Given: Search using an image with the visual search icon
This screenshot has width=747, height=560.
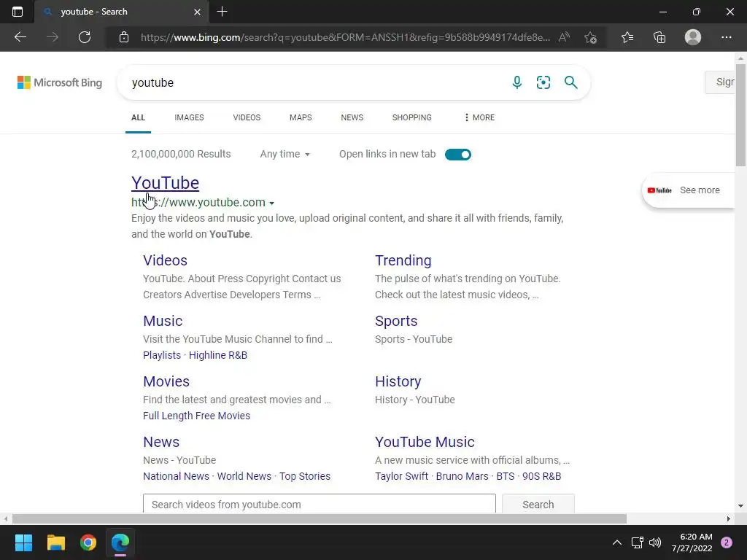Looking at the screenshot, I should 543,82.
